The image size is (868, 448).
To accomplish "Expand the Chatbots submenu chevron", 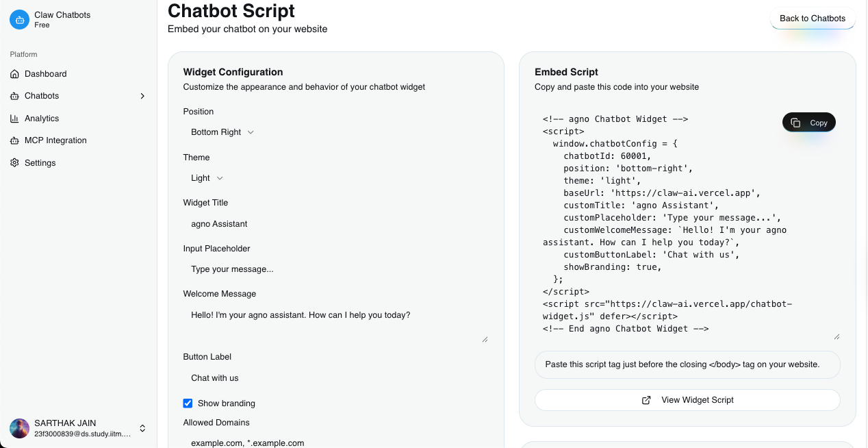I will 142,96.
